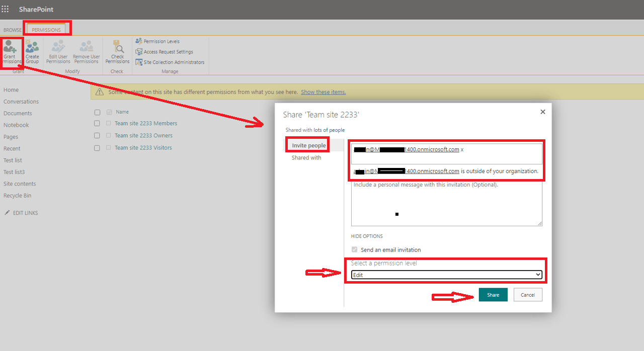Follow the Show these items link
Screen dimensions: 644x351
tap(323, 92)
